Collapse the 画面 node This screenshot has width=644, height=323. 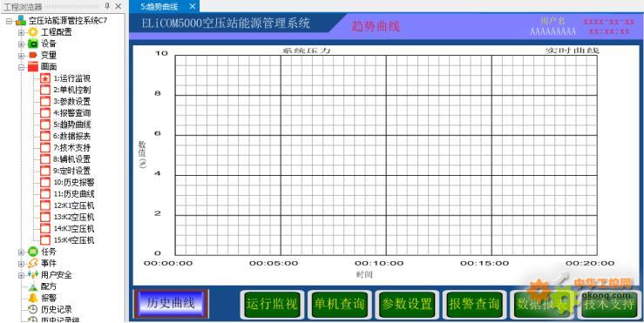(x=21, y=67)
